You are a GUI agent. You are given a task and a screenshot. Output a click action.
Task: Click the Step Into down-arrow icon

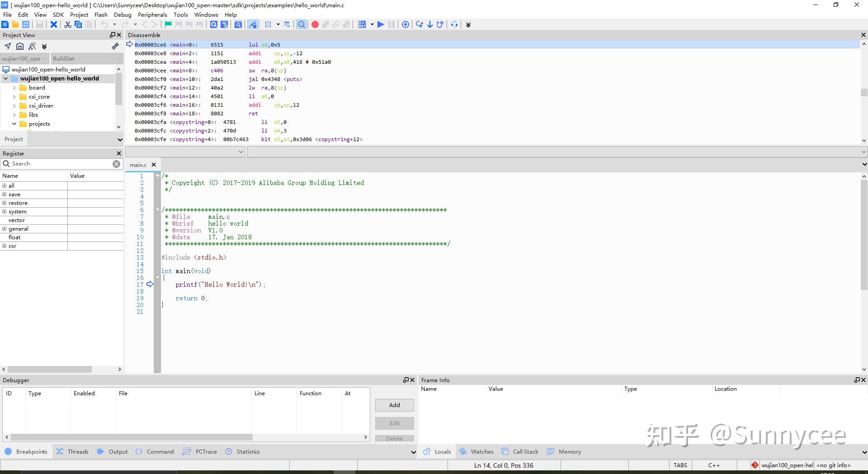point(429,24)
